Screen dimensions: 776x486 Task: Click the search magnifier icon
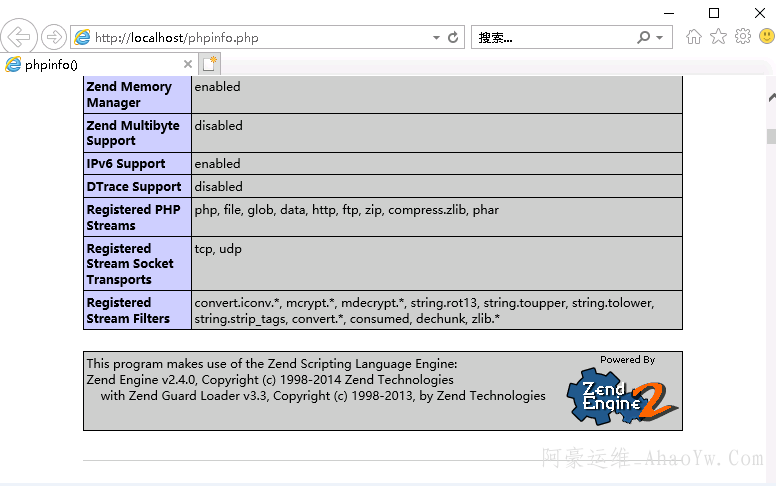coord(644,37)
